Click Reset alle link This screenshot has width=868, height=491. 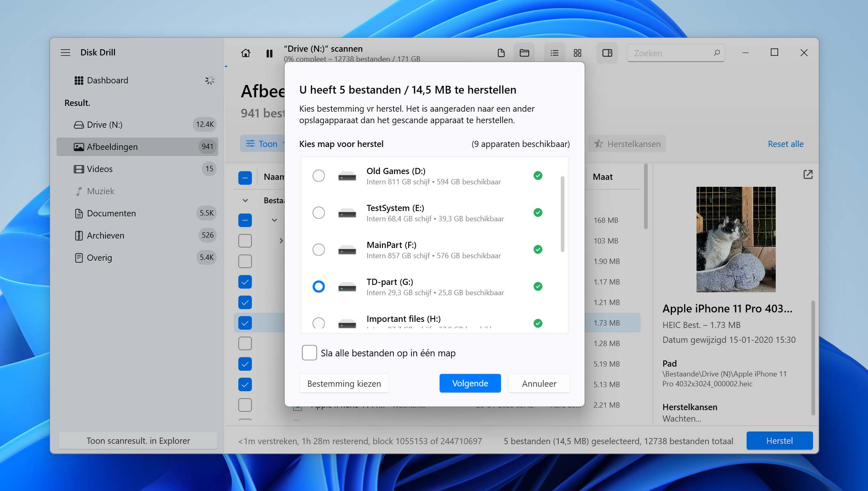pyautogui.click(x=785, y=144)
